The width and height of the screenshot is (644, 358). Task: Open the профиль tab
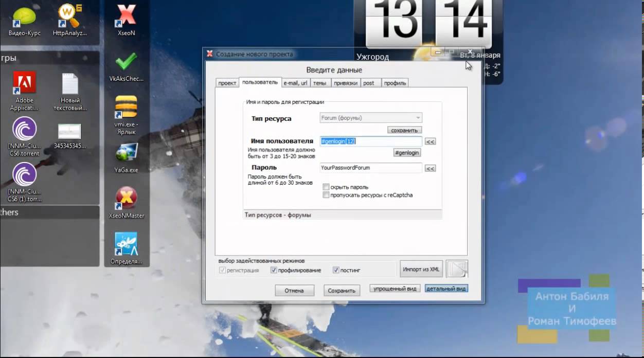click(395, 83)
